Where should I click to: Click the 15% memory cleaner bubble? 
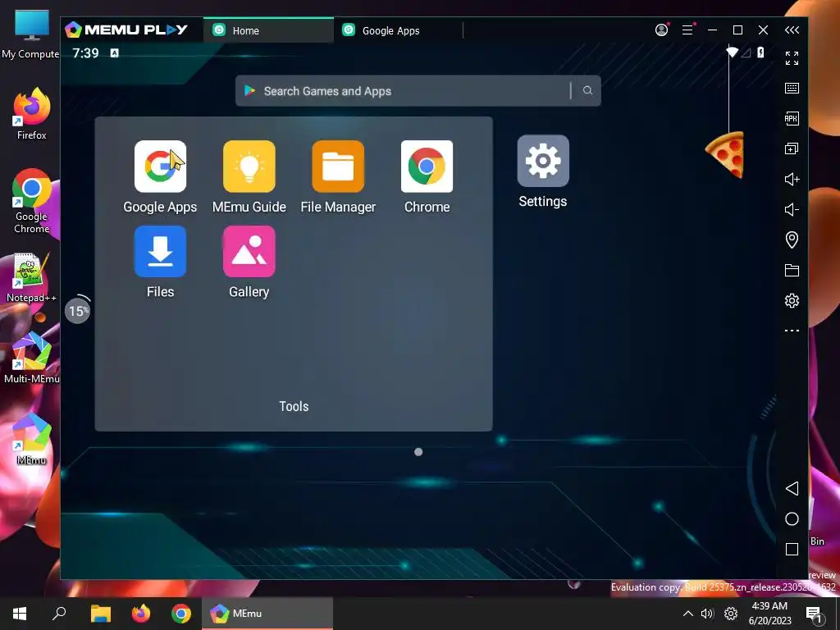78,311
